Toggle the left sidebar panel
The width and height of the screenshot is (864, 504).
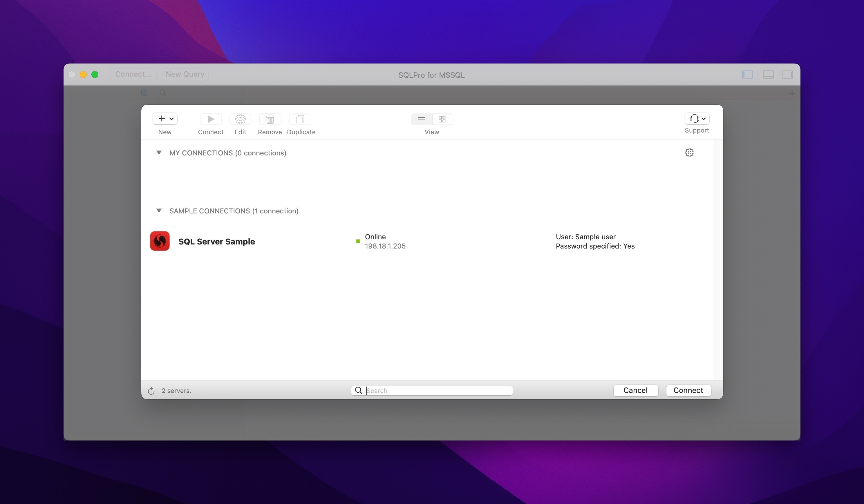pos(747,74)
